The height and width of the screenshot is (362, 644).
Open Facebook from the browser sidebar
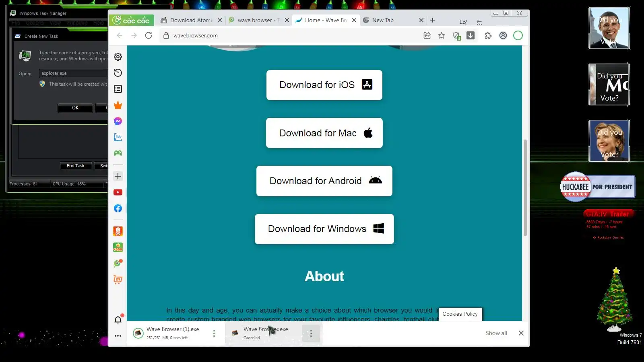(118, 208)
